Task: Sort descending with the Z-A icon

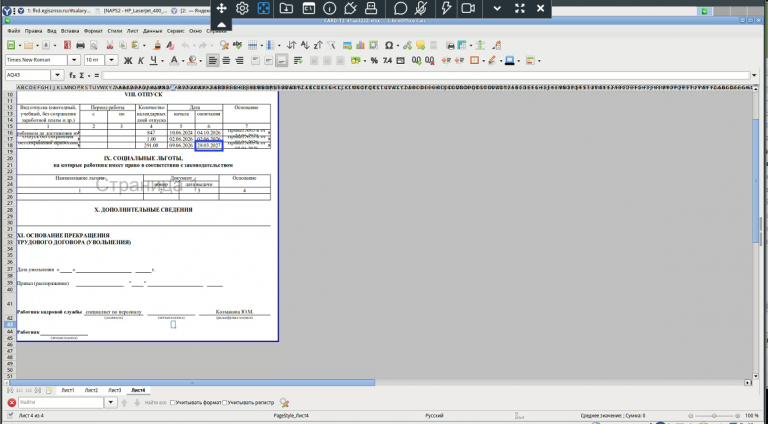Action: pyautogui.click(x=318, y=45)
